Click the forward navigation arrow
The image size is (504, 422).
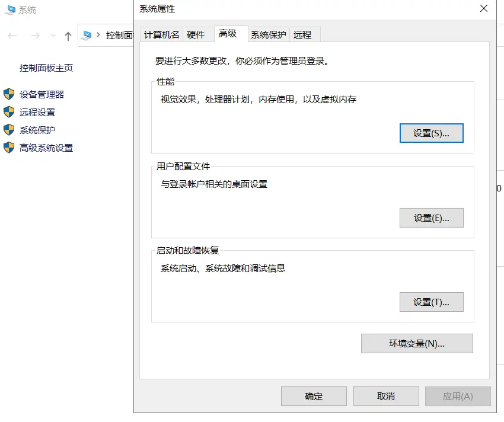35,36
